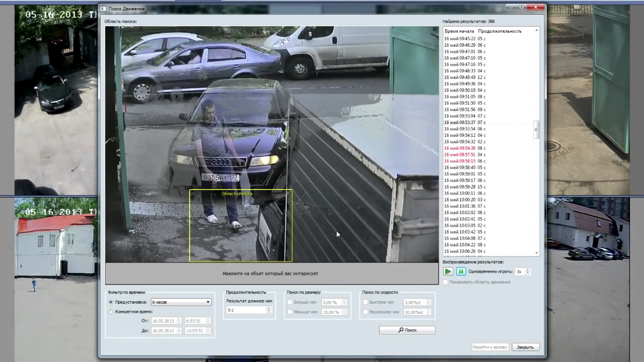The height and width of the screenshot is (362, 644).
Task: Click the top-left camera feed in background
Action: point(56,100)
